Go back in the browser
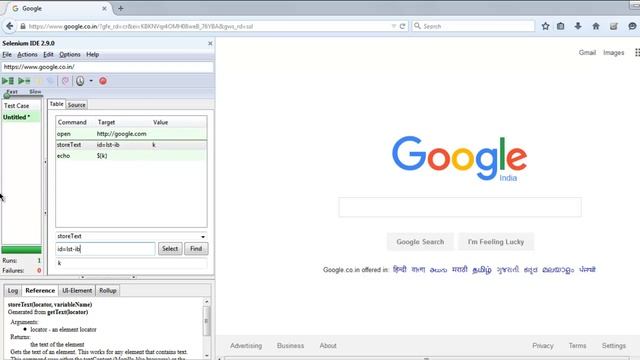This screenshot has height=360, width=640. point(9,26)
